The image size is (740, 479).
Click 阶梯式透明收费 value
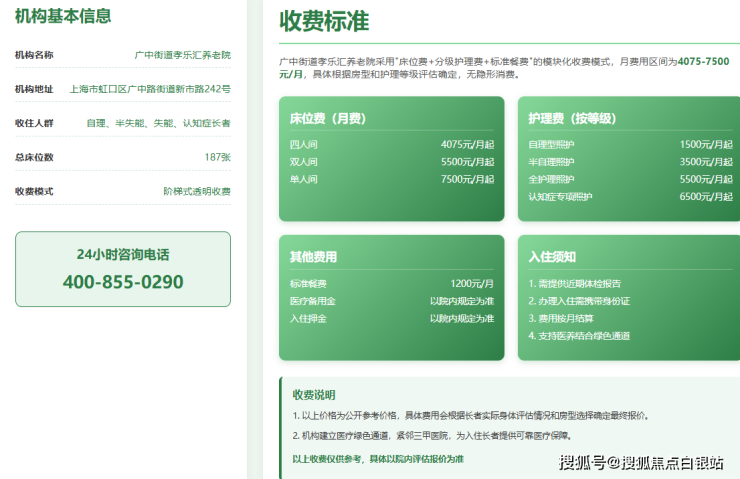pyautogui.click(x=197, y=191)
